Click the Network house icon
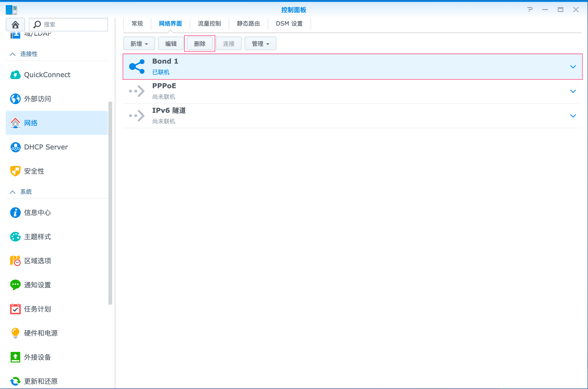This screenshot has height=389, width=588. pyautogui.click(x=15, y=123)
